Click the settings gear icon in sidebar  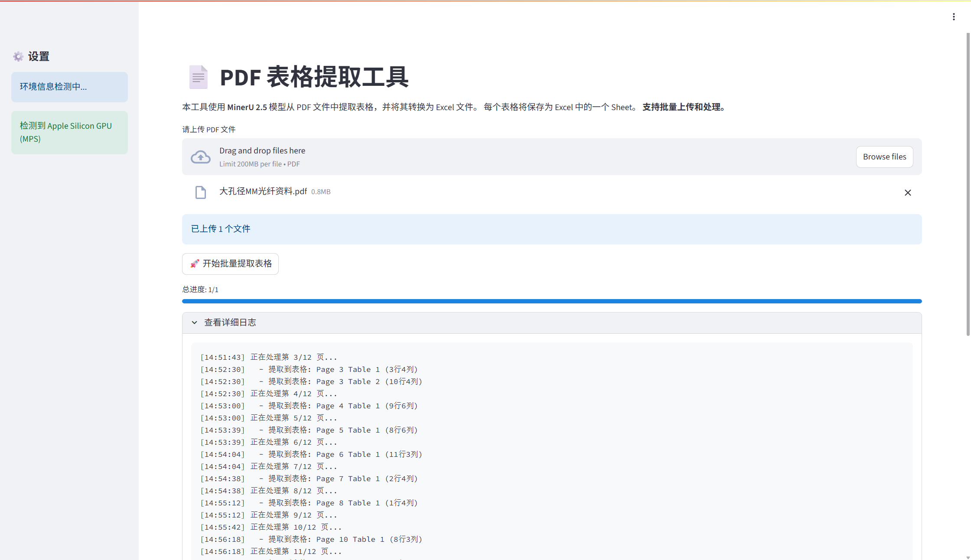pyautogui.click(x=18, y=56)
